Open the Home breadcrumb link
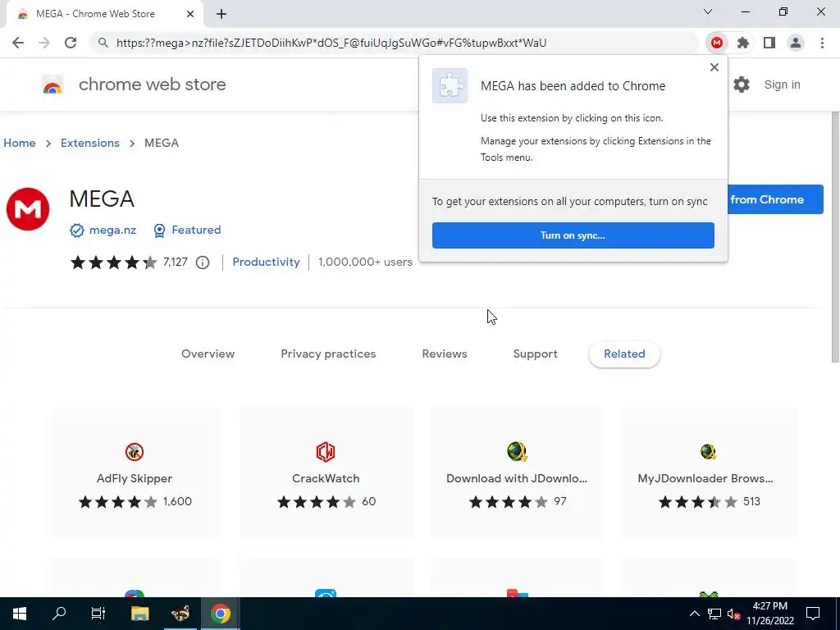The width and height of the screenshot is (840, 630). point(20,143)
